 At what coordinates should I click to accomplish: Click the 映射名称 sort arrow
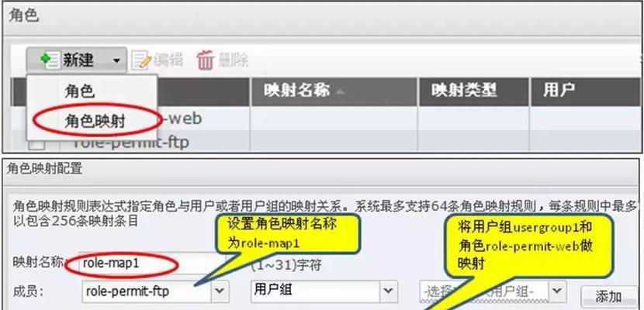[x=339, y=92]
